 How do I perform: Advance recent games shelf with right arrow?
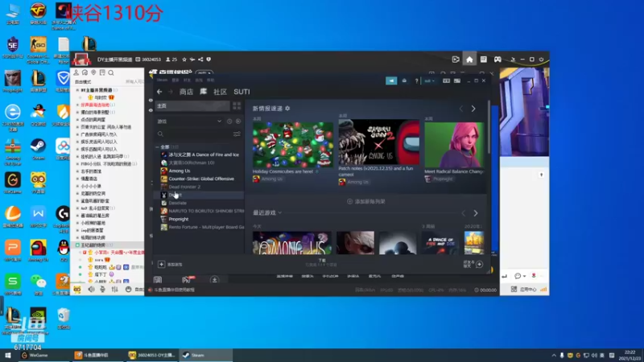tap(476, 213)
